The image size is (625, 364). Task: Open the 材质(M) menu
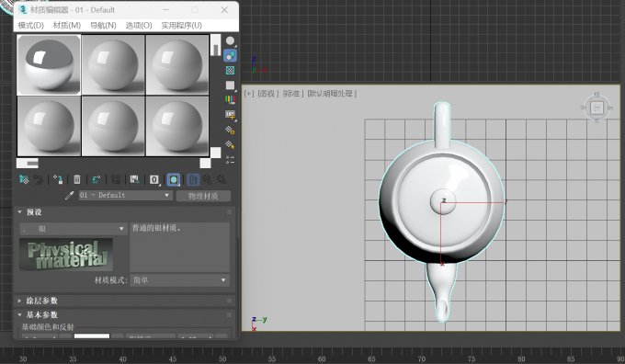(x=67, y=25)
